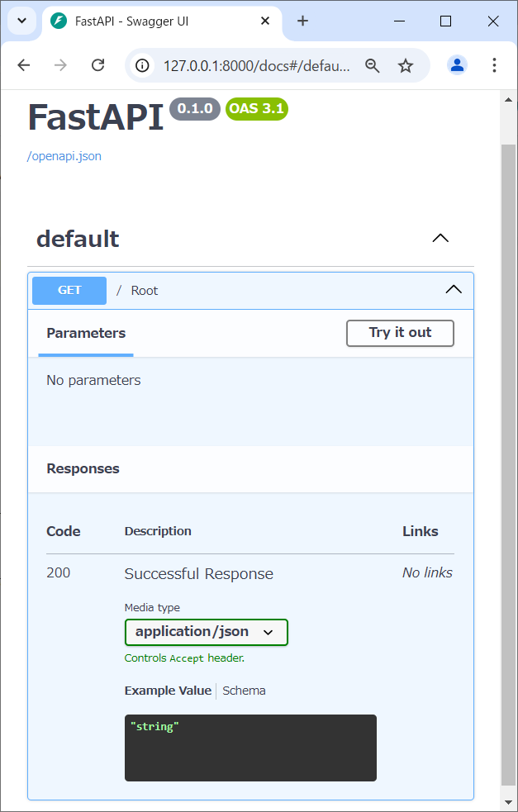Click the site information icon in address bar

(142, 64)
